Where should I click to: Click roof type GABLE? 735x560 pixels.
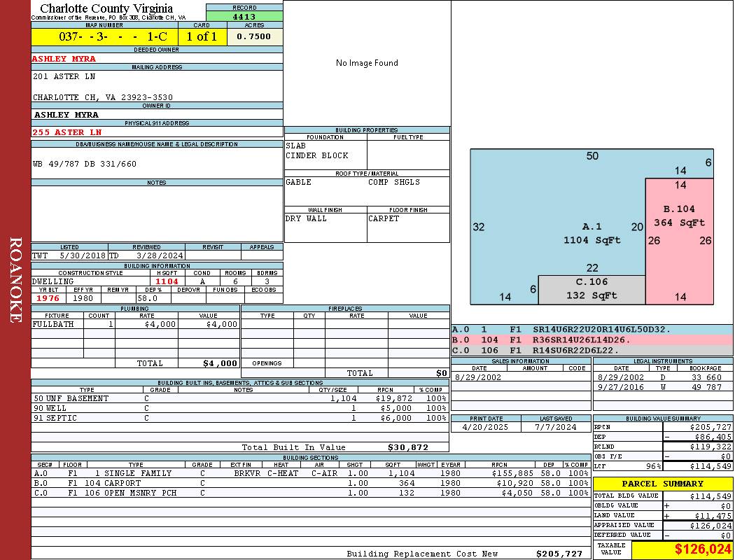click(x=299, y=182)
